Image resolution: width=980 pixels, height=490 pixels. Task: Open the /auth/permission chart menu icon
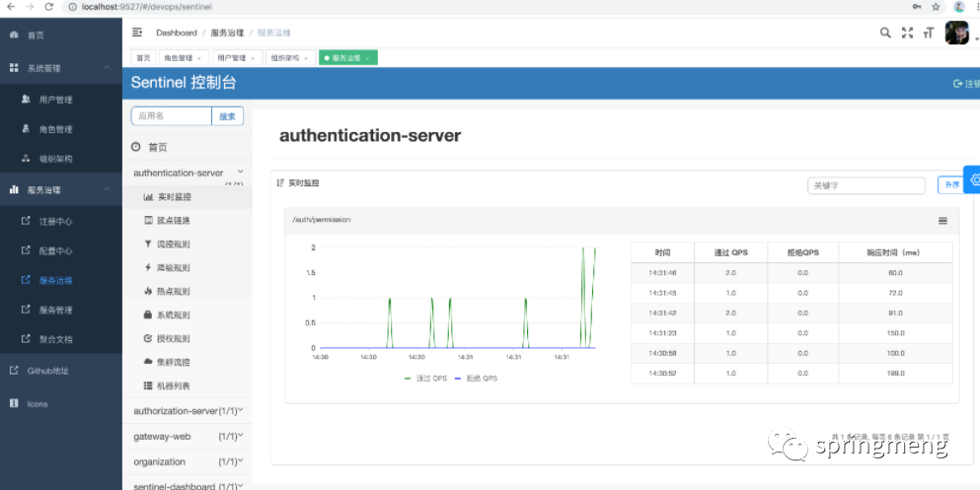943,220
